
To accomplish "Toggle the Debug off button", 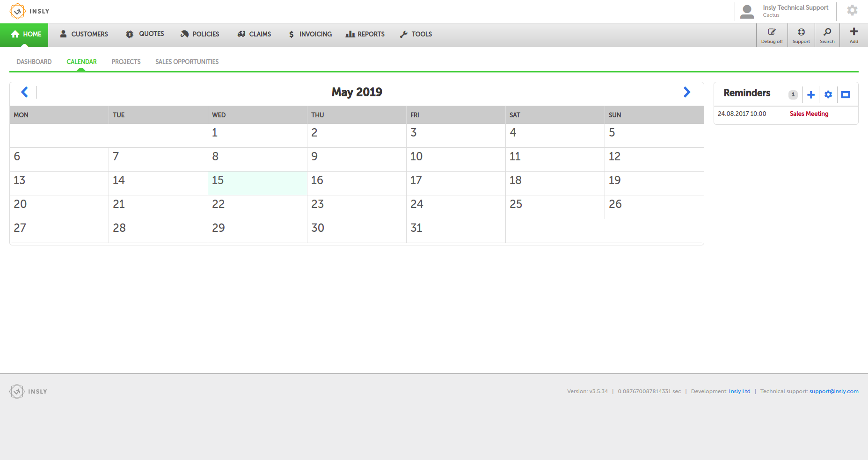I will click(x=772, y=35).
